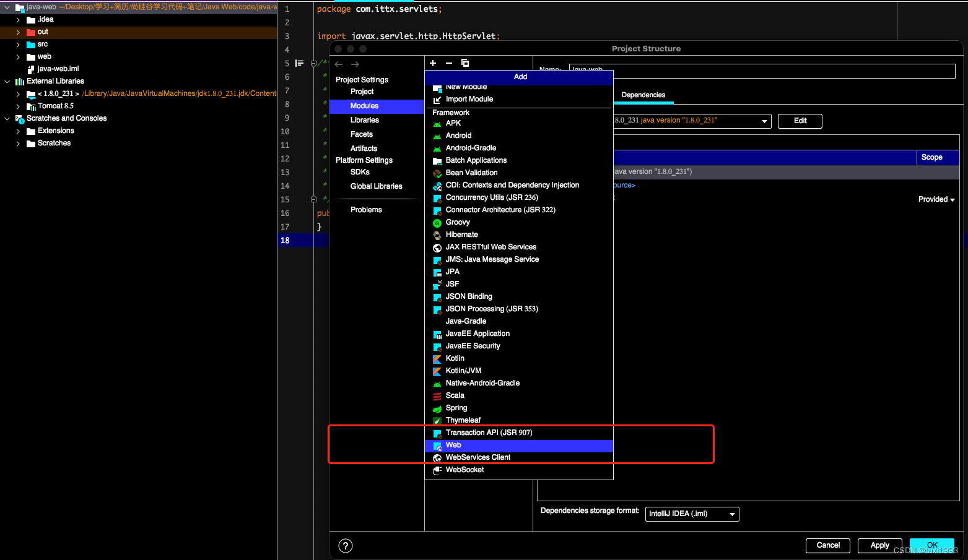Click the Remove (−) icon next to Add

pyautogui.click(x=448, y=62)
